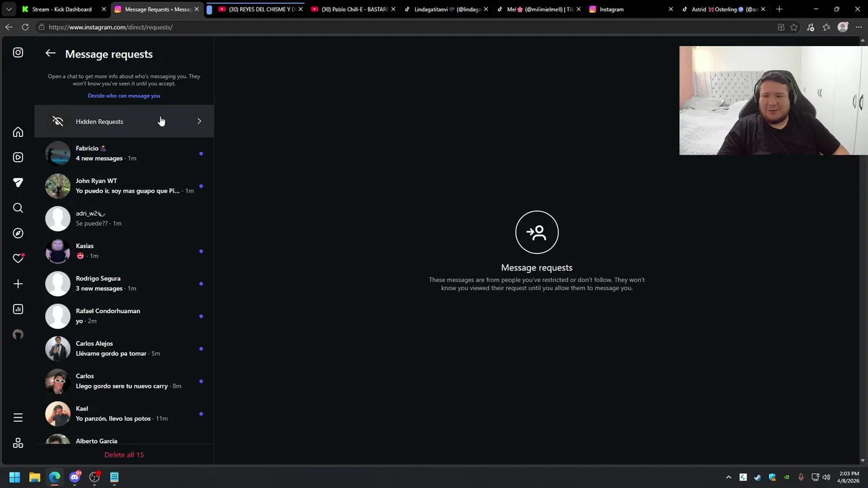The width and height of the screenshot is (868, 488).
Task: Open the Instagram home logo in sidebar
Action: click(18, 53)
